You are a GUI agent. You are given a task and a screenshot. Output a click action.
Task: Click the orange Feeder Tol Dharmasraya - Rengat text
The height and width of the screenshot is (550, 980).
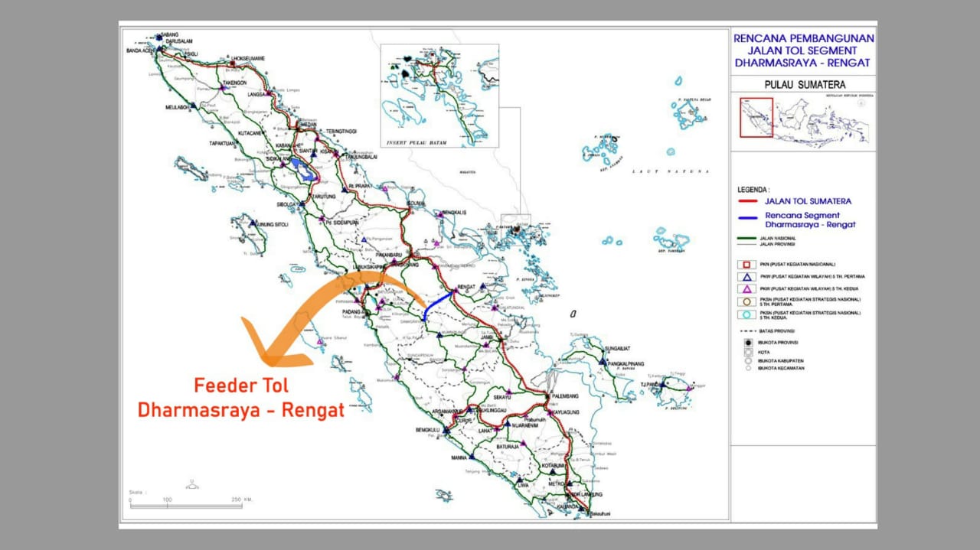pyautogui.click(x=240, y=398)
